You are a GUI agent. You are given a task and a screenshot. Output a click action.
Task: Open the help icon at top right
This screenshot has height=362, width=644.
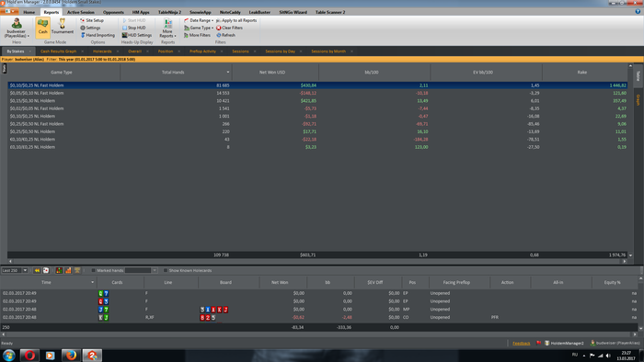[x=638, y=12]
